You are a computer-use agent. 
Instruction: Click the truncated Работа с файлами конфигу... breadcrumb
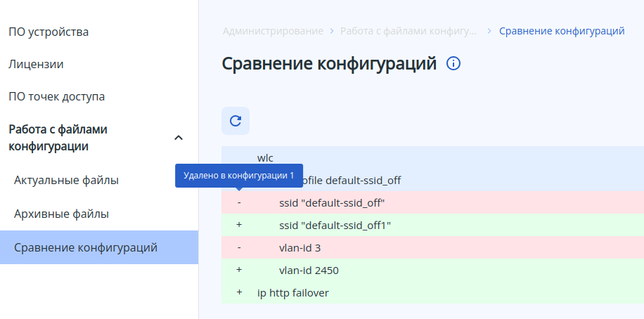coord(408,31)
